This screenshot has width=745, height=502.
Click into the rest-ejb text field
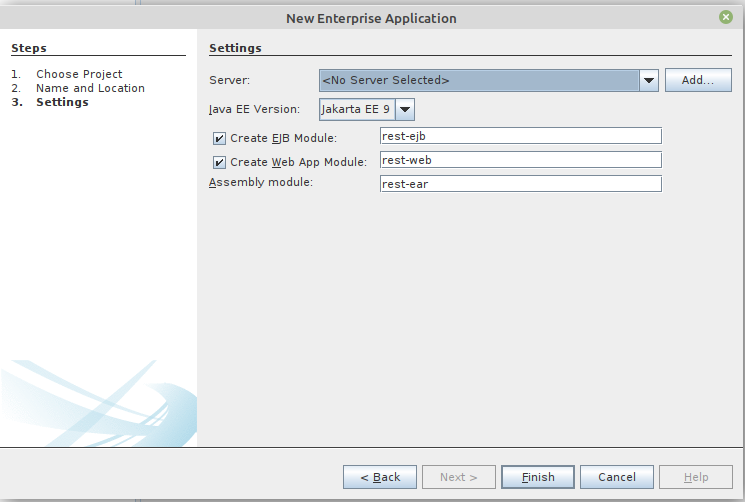click(520, 136)
